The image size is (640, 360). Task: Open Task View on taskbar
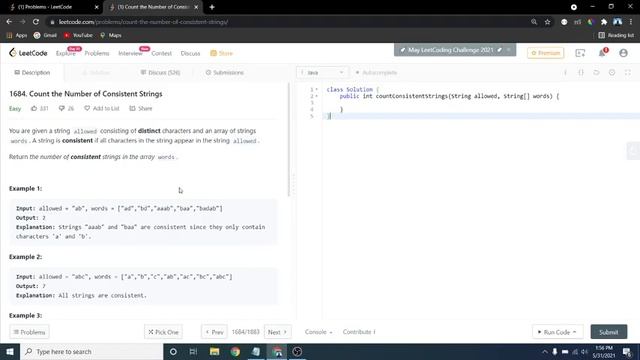point(193,351)
